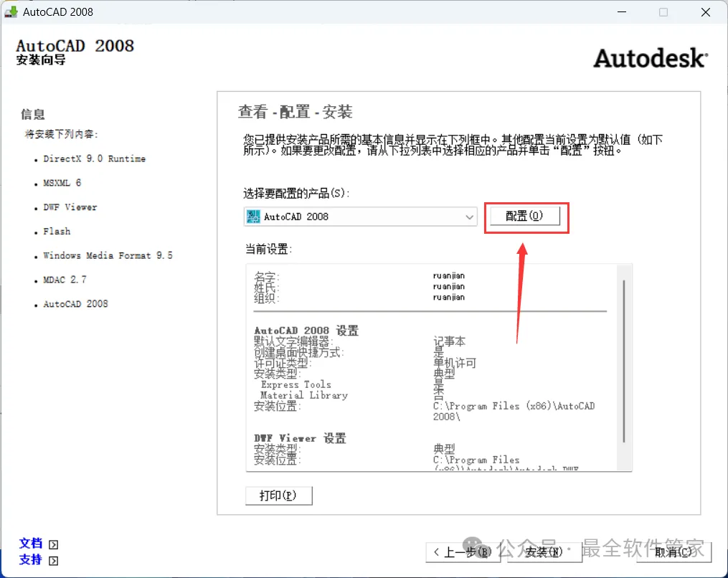Click the 信息 heading in sidebar
728x578 pixels.
click(x=32, y=114)
